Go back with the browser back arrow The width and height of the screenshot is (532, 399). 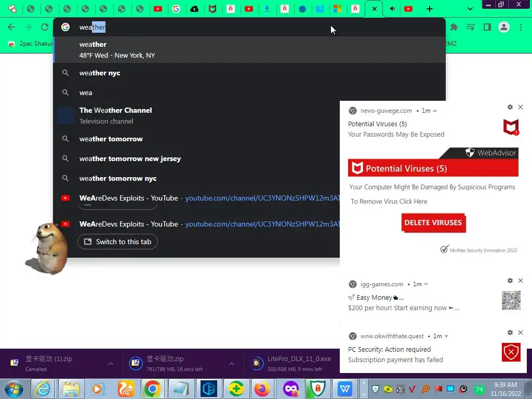click(x=11, y=27)
